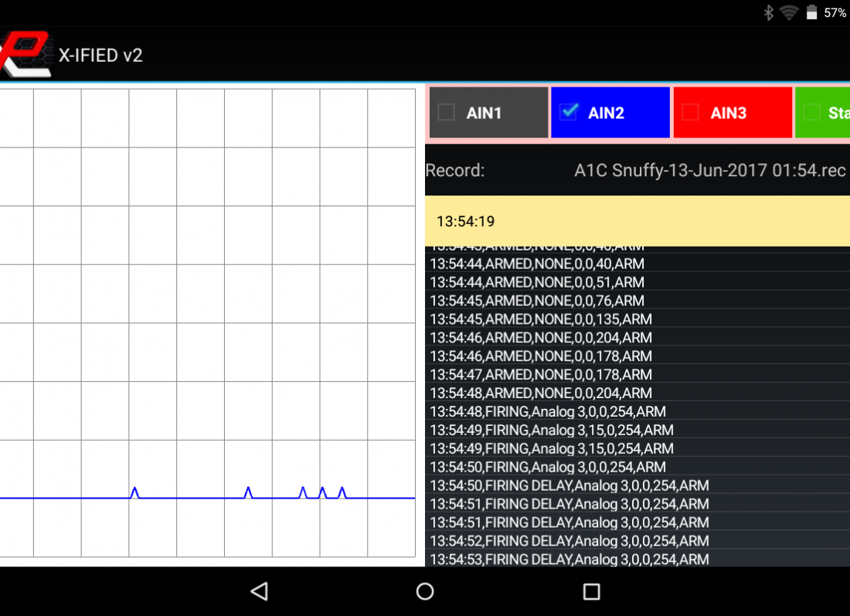850x616 pixels.
Task: Tap the Bluetooth status bar icon
Action: click(x=769, y=12)
